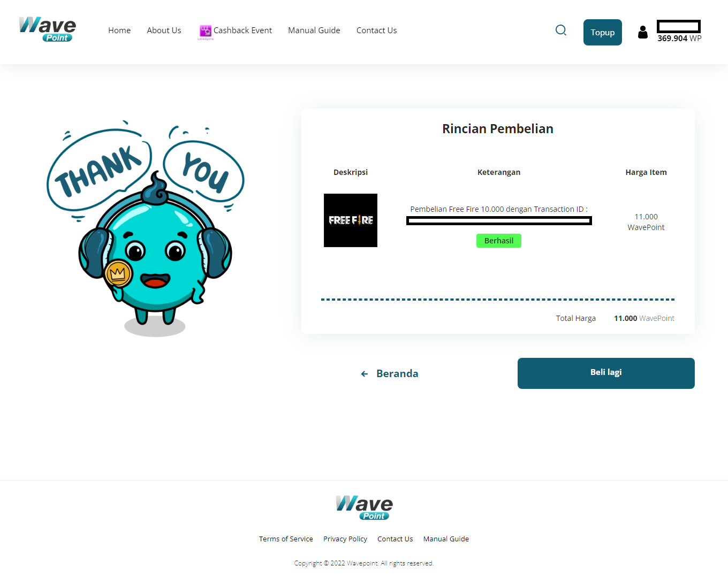Click the Free Fire game thumbnail
Viewport: 728px width, 582px height.
[351, 220]
